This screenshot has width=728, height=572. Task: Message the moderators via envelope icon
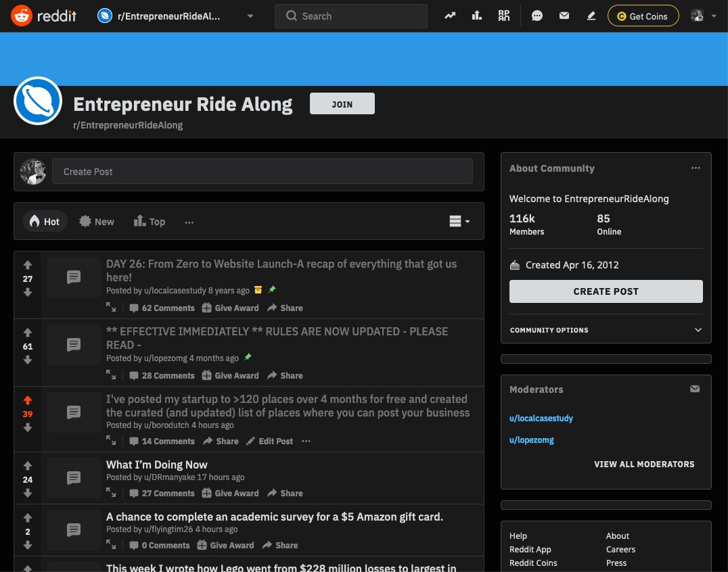click(695, 389)
